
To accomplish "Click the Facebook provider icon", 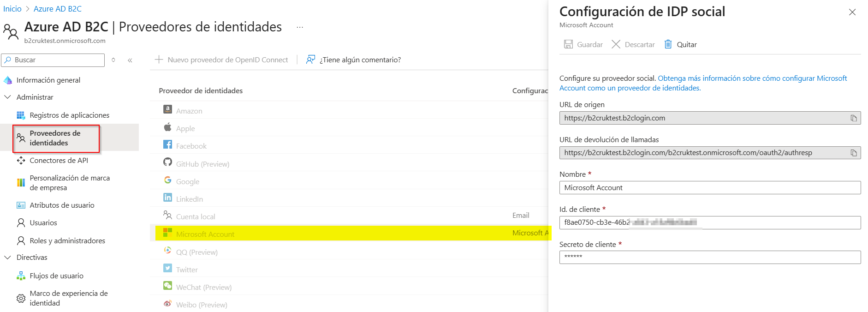I will (x=167, y=144).
